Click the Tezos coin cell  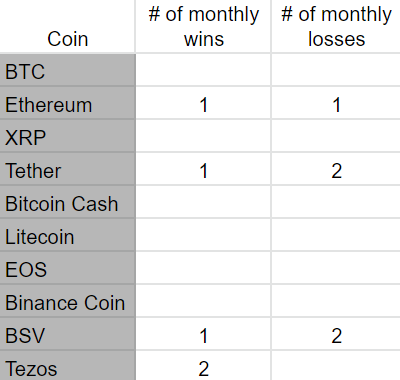[67, 365]
